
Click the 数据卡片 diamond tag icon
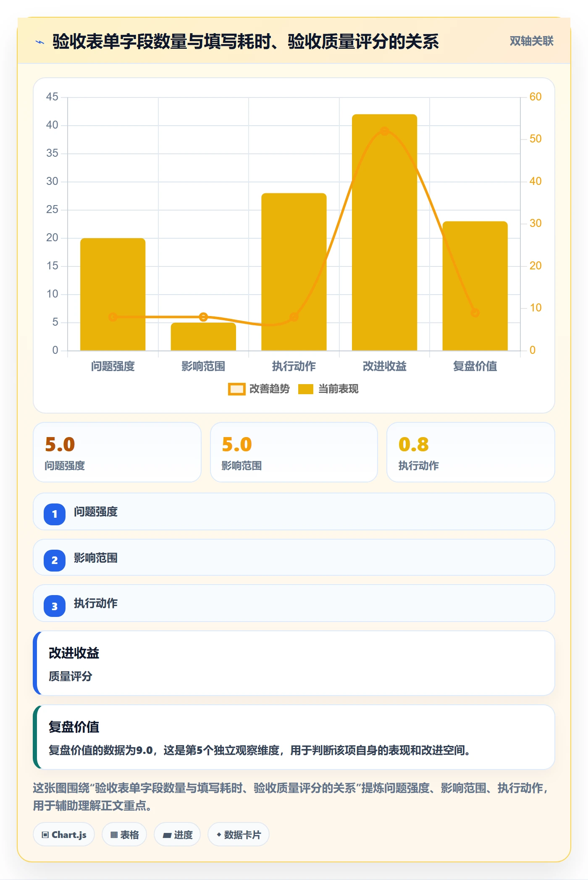(219, 835)
